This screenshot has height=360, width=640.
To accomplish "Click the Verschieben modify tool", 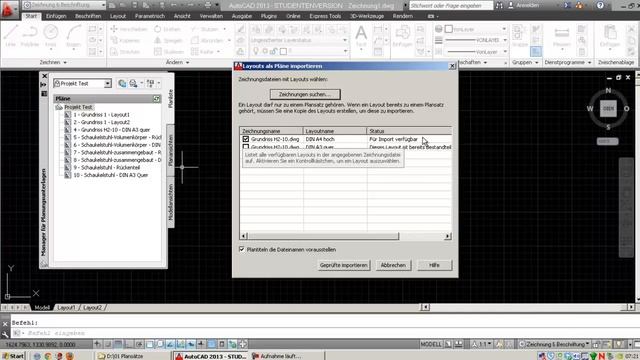I will [x=129, y=29].
